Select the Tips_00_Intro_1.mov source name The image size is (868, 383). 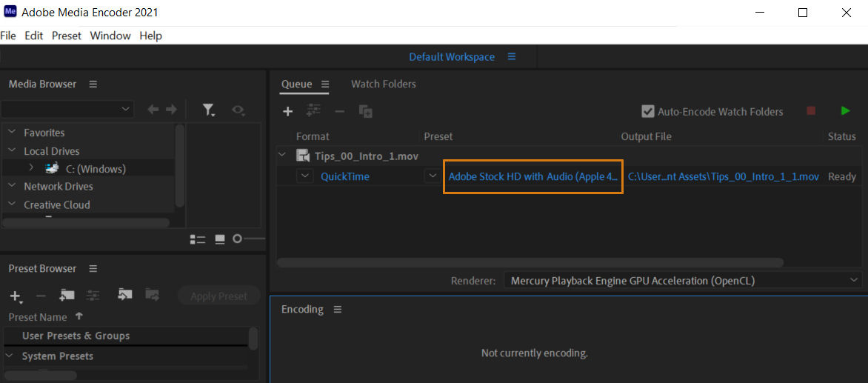pyautogui.click(x=367, y=156)
